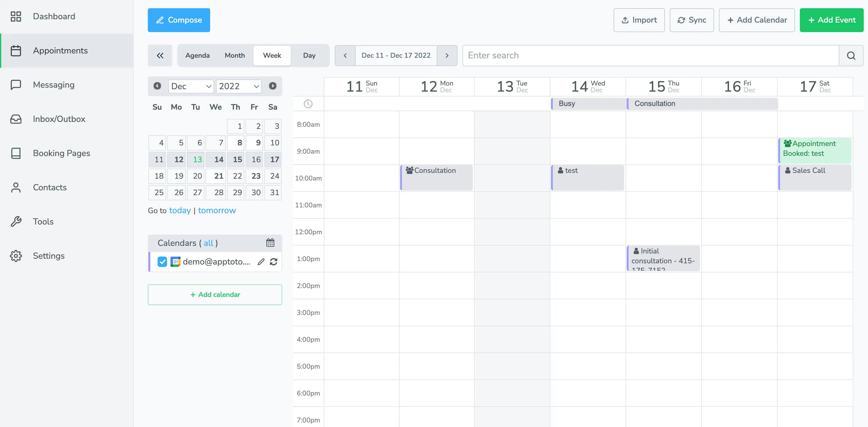This screenshot has height=427, width=868.
Task: Click the search magnifier icon
Action: 851,55
